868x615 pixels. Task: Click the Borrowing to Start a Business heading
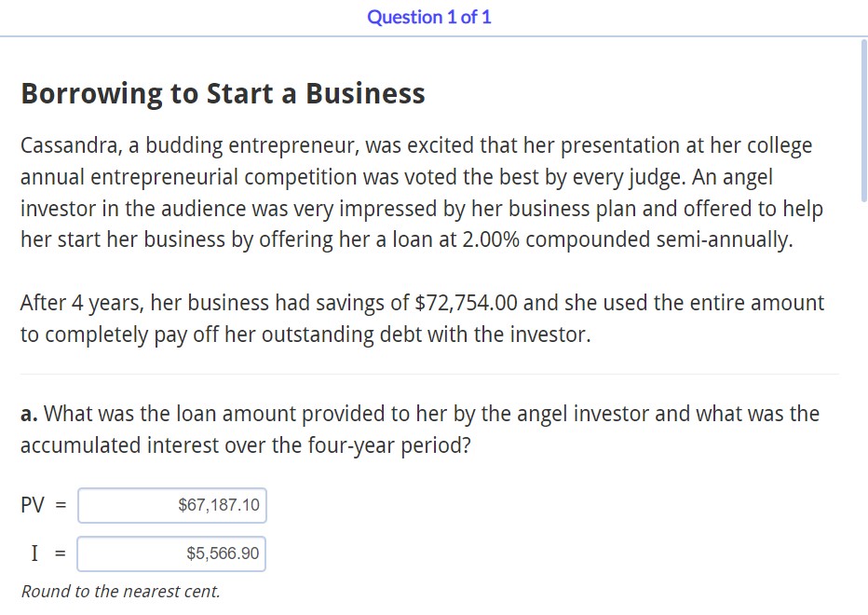(x=223, y=93)
